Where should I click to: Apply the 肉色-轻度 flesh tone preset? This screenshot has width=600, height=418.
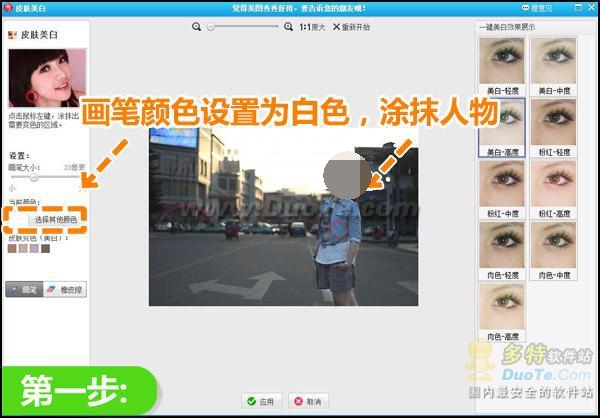click(502, 251)
